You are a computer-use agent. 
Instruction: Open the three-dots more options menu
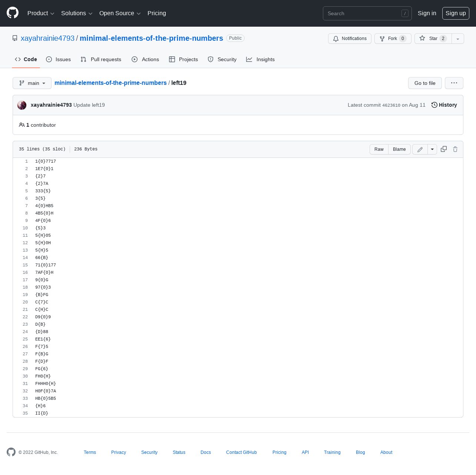click(454, 83)
